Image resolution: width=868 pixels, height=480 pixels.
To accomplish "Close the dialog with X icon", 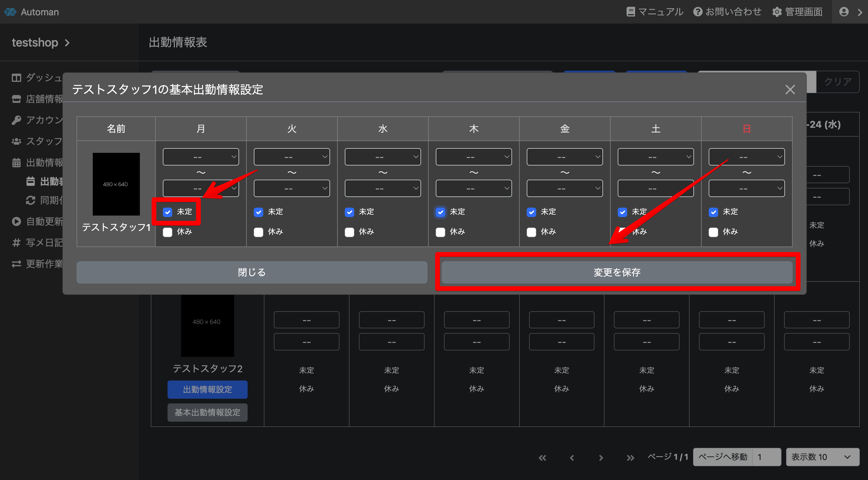I will coord(790,90).
